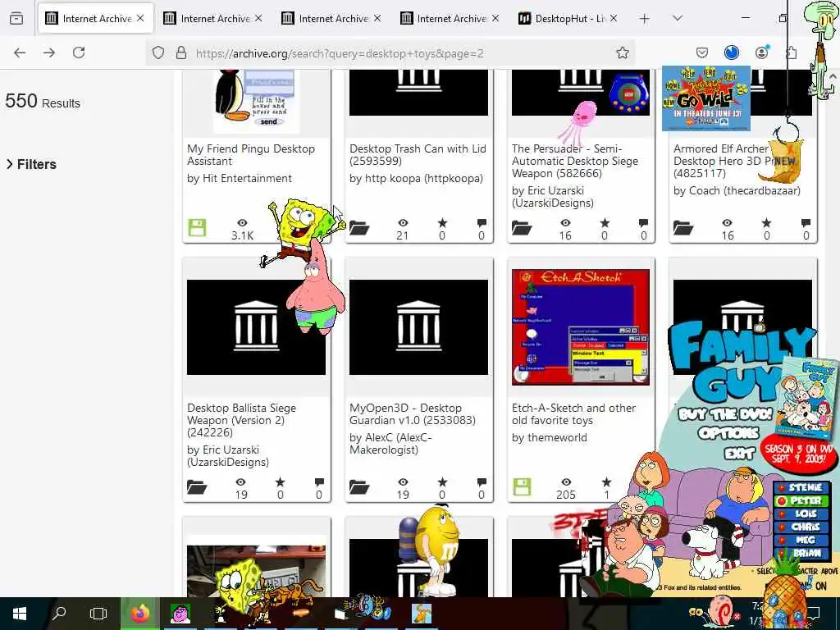The height and width of the screenshot is (630, 840).
Task: Click OPTIONS in Family Guy window
Action: click(x=729, y=433)
